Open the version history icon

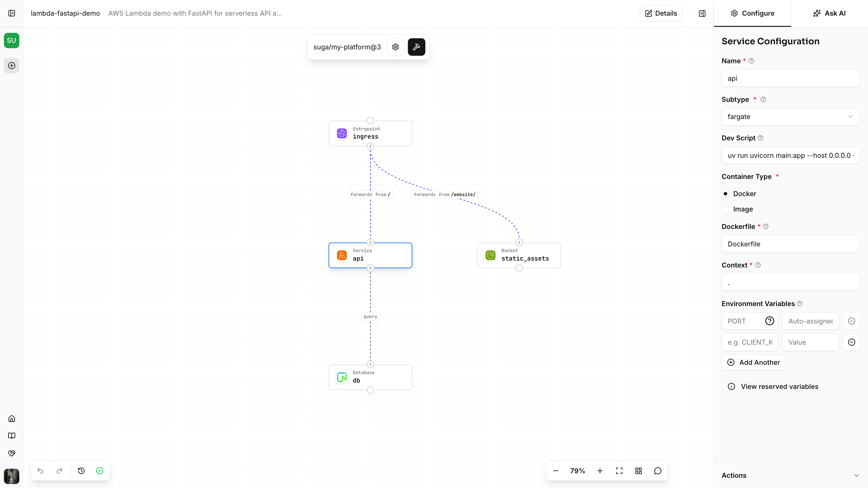[x=81, y=471]
